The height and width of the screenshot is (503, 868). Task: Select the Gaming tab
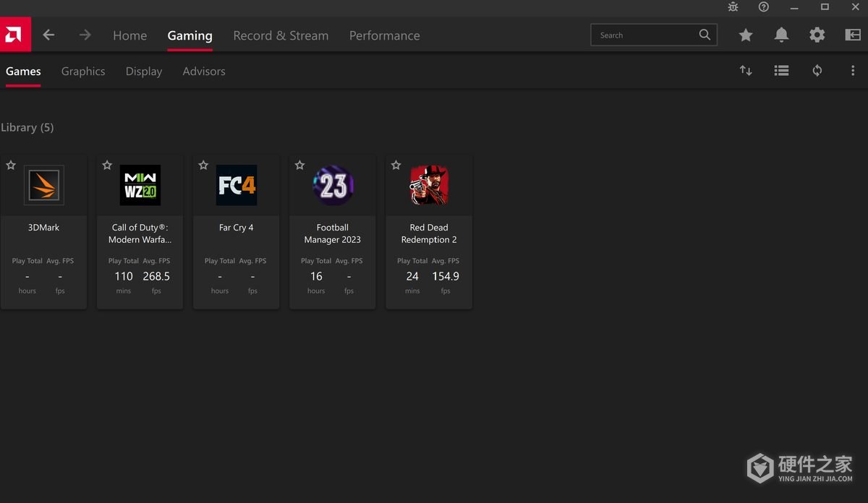[x=190, y=35]
